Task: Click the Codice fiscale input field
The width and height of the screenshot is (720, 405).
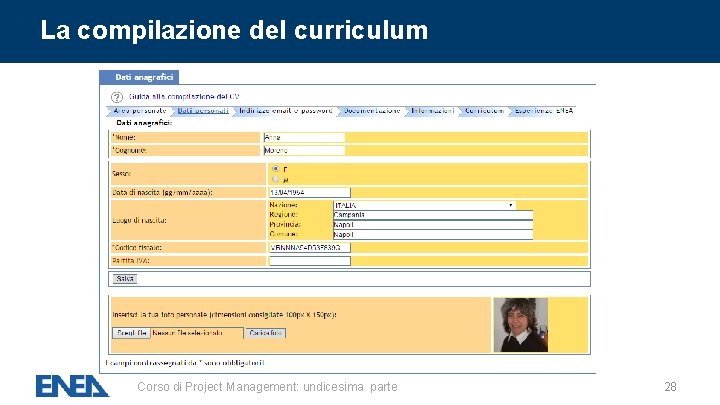Action: tap(309, 248)
